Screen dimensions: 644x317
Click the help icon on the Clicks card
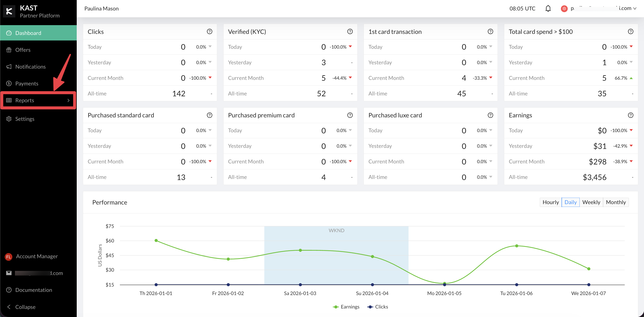[209, 32]
